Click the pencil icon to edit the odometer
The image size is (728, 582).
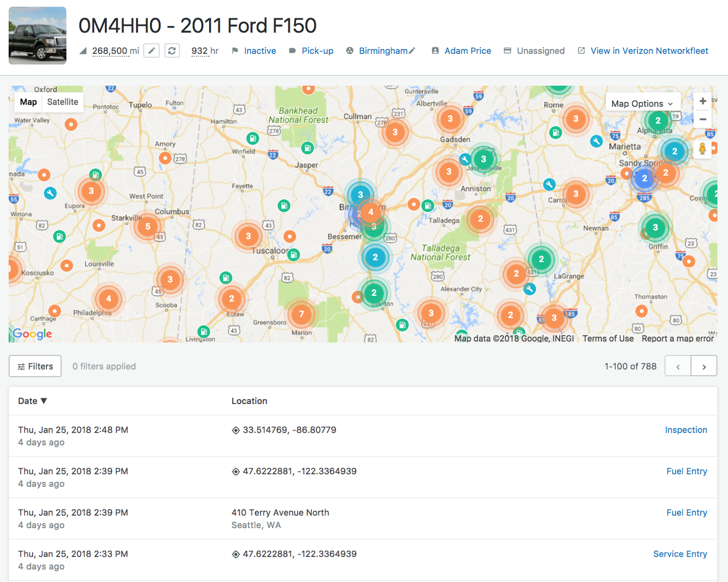[x=152, y=50]
